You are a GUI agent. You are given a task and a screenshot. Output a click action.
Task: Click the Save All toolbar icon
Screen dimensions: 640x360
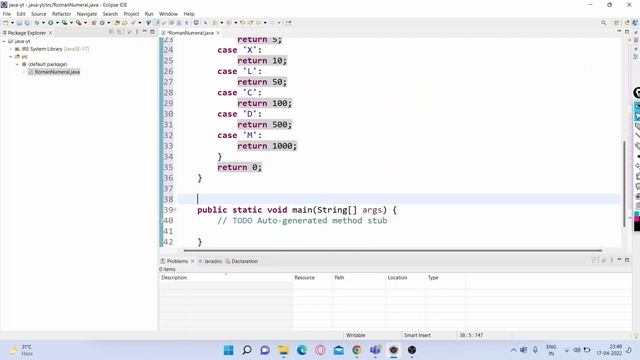click(x=27, y=23)
